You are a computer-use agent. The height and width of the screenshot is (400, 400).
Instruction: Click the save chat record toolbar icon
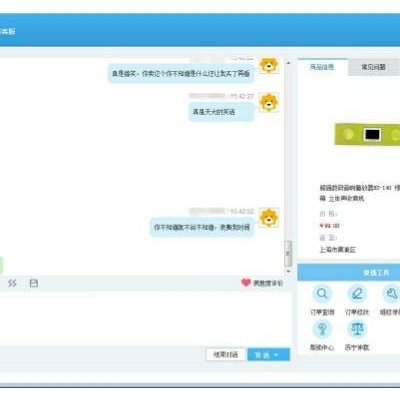[x=34, y=283]
